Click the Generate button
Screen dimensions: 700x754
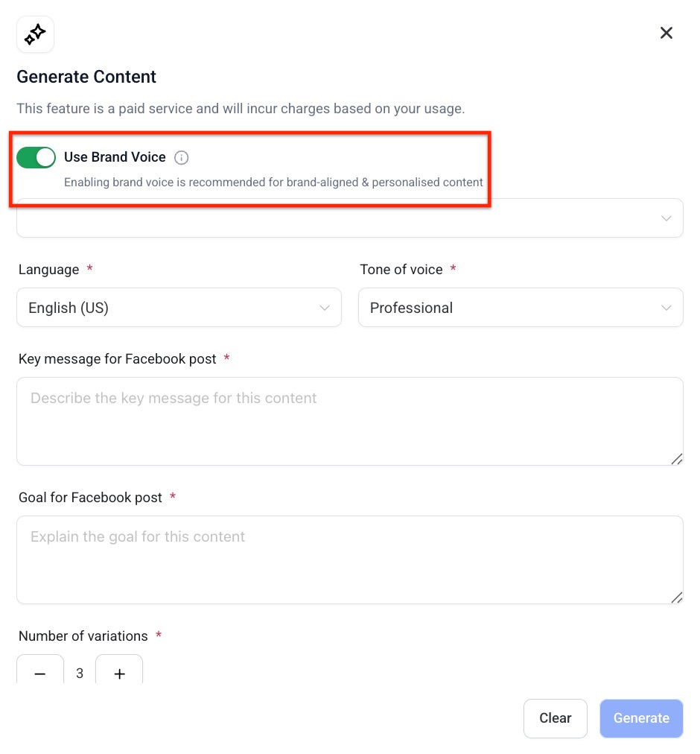(641, 718)
